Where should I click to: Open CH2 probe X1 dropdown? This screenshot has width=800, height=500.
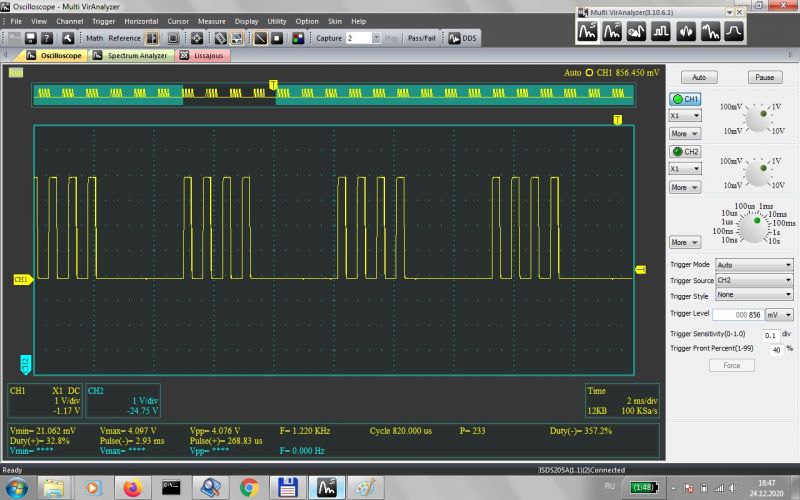coord(685,169)
